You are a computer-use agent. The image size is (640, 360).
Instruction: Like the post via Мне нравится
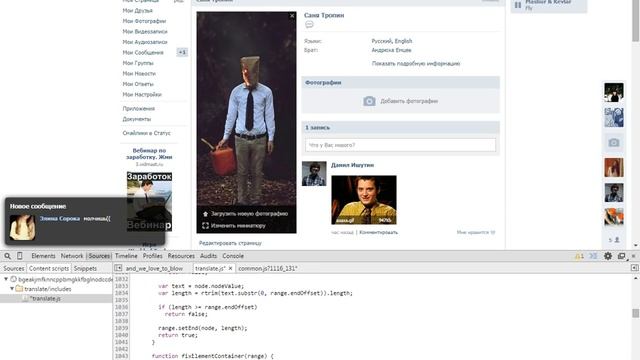coord(476,232)
